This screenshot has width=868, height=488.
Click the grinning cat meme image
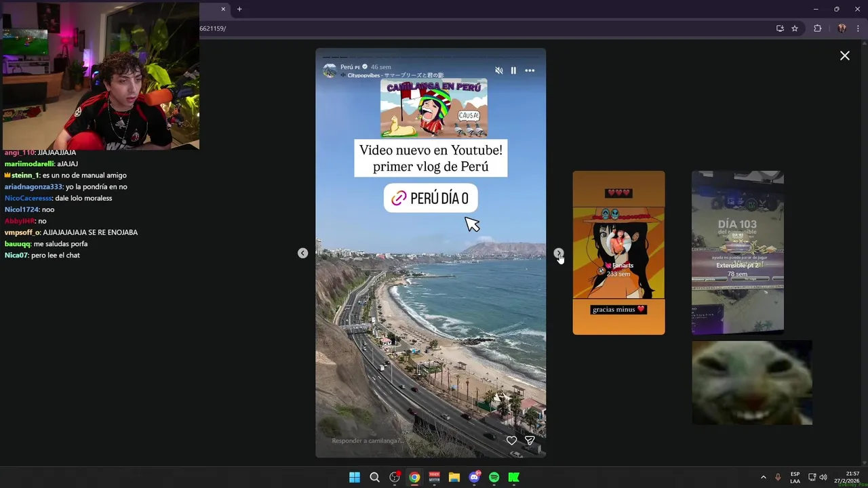752,382
